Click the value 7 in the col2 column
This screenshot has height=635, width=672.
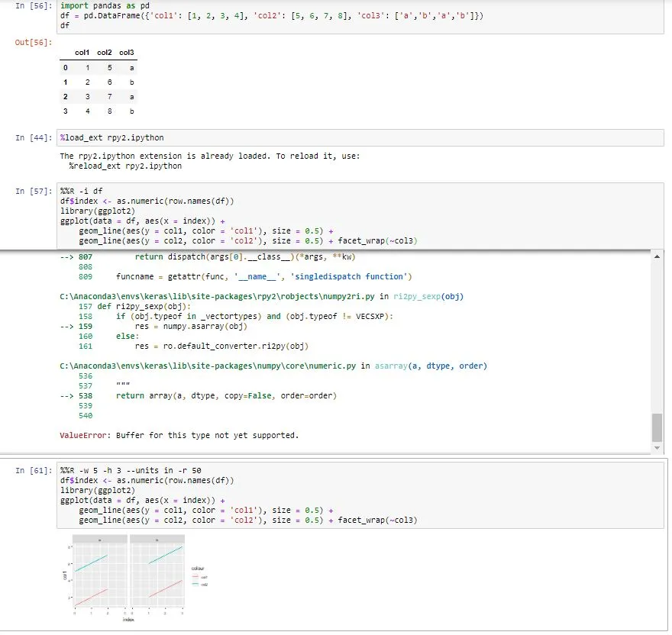(110, 97)
